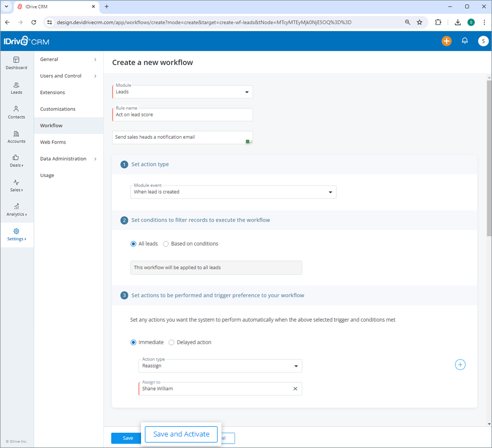Choose Delayed action for the workflow
Screen dimensions: 492x448
point(170,342)
